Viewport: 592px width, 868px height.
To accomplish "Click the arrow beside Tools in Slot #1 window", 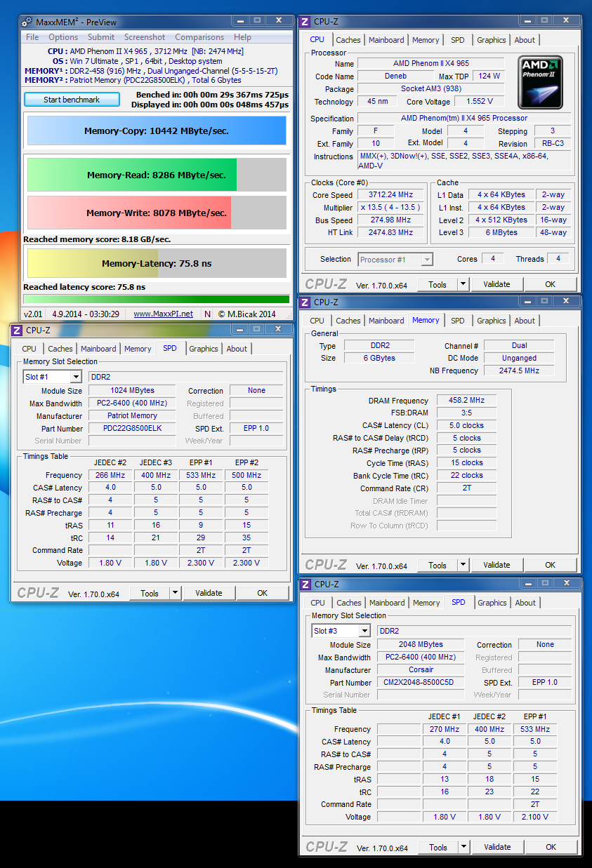I will coord(175,593).
